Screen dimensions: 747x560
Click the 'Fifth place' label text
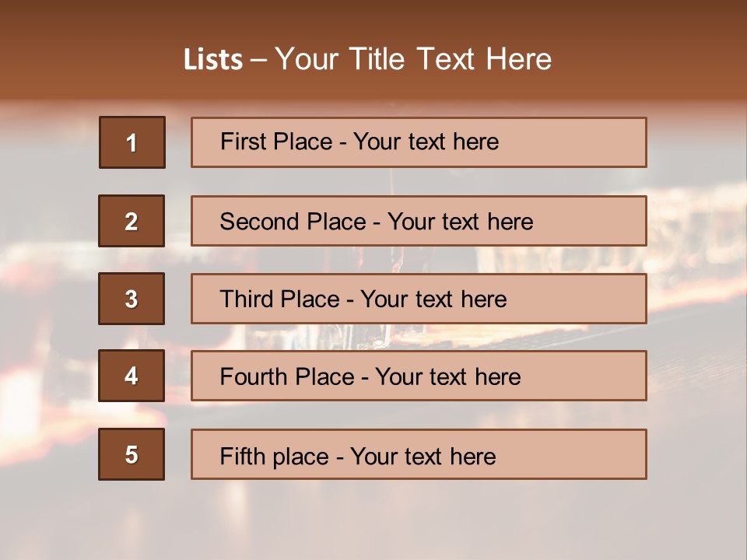coord(274,457)
